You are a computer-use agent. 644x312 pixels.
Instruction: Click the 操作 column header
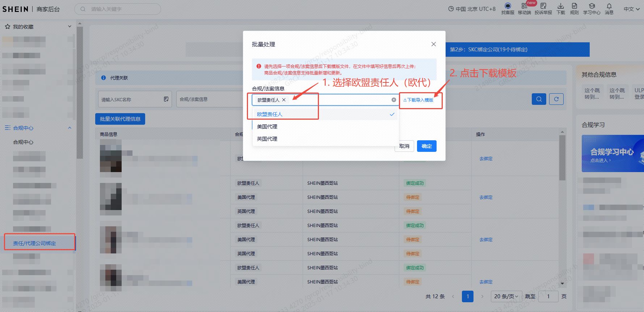(480, 134)
